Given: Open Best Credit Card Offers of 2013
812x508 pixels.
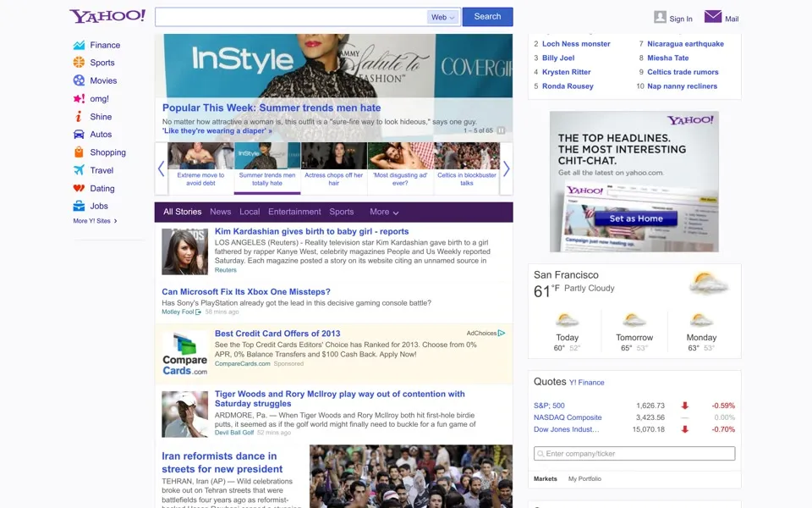Looking at the screenshot, I should (277, 334).
